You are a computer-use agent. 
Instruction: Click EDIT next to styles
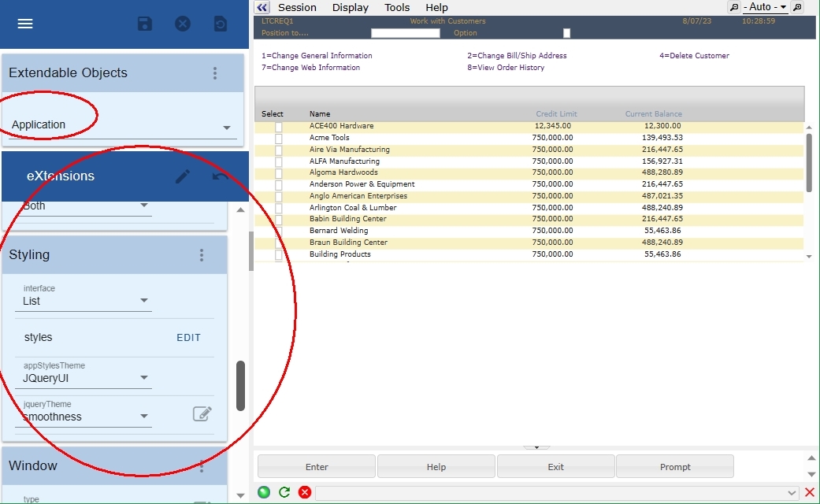pyautogui.click(x=188, y=337)
